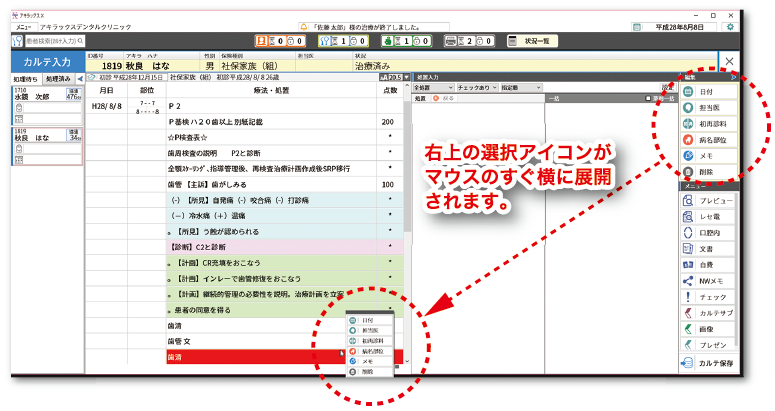
Task: Select the red 歯清 row
Action: tap(250, 357)
